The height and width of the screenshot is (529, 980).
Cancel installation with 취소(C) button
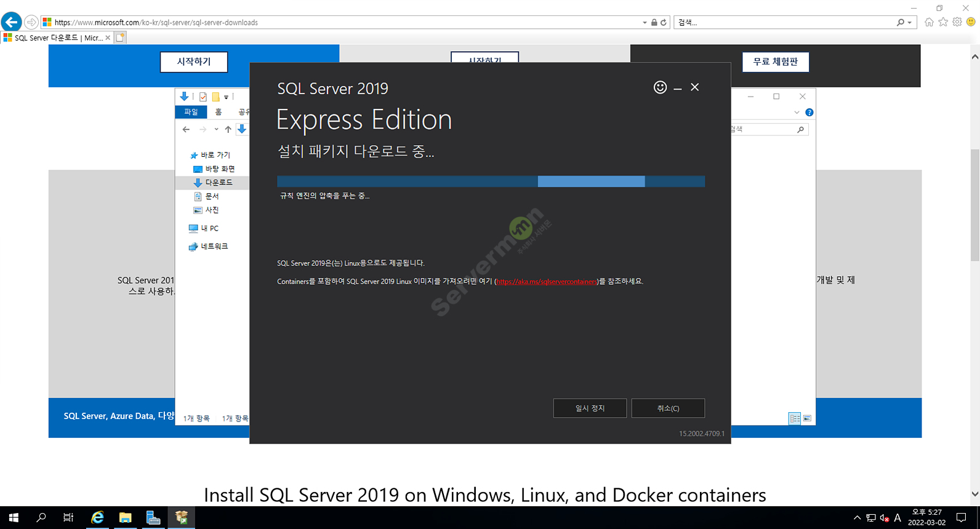coord(668,408)
